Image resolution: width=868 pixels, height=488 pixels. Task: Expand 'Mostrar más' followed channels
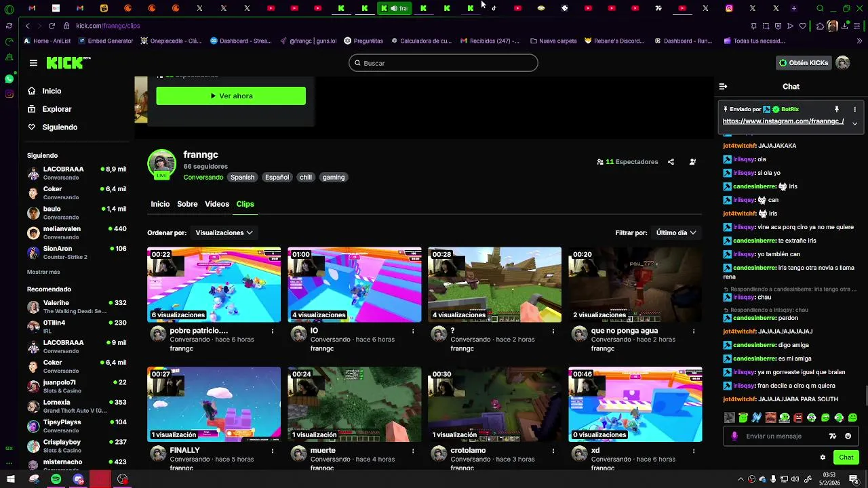pos(43,272)
